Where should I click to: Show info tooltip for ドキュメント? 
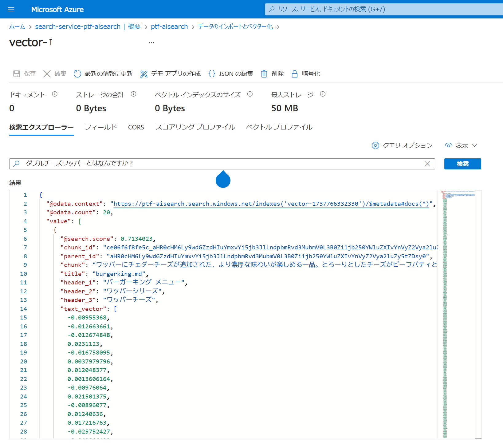pos(55,94)
